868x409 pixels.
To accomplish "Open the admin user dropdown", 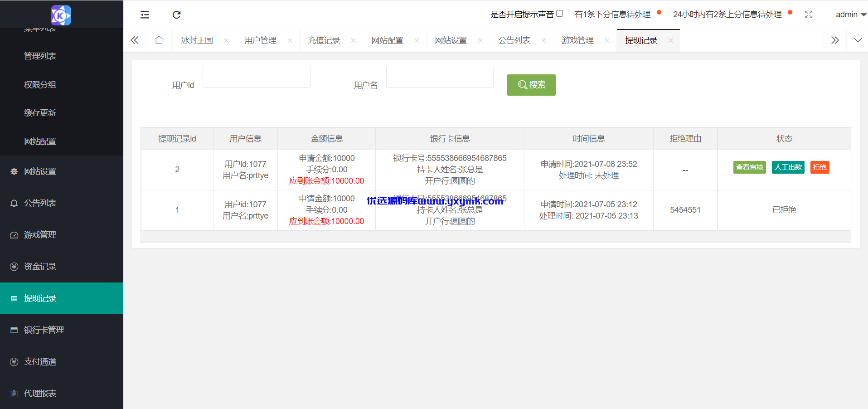I will 851,15.
